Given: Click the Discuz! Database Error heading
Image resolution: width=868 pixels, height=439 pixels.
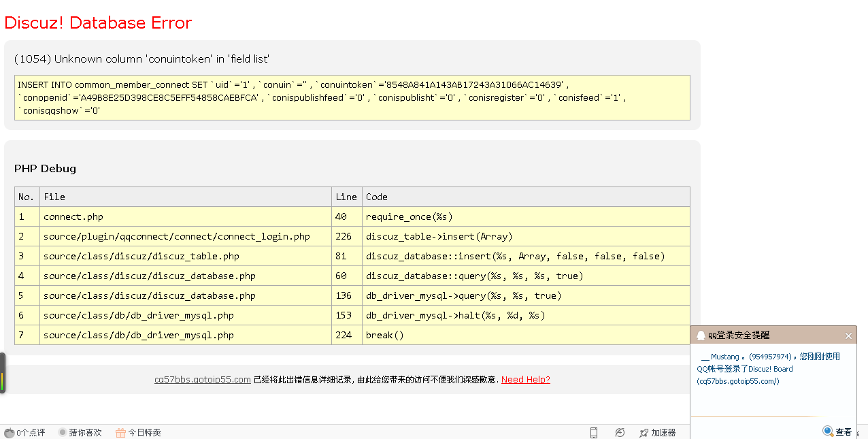Looking at the screenshot, I should tap(98, 23).
